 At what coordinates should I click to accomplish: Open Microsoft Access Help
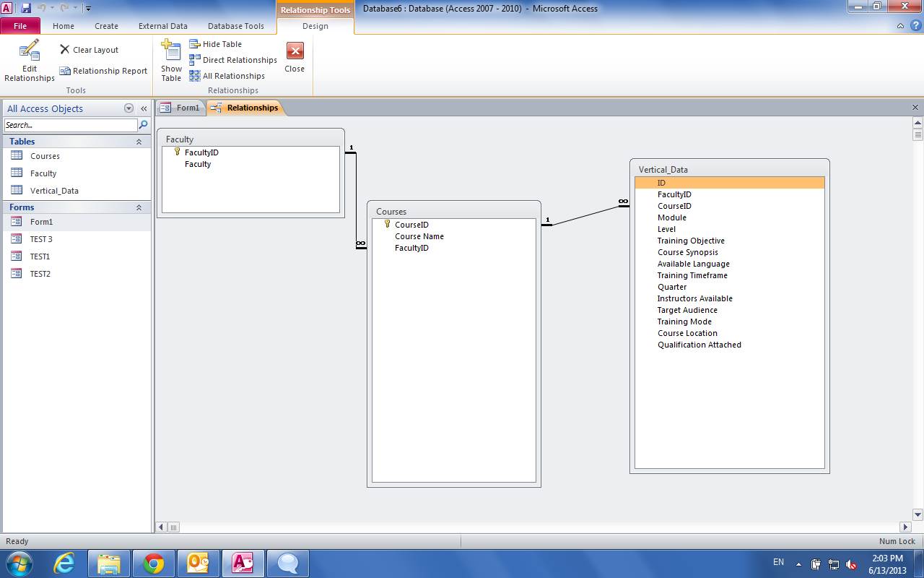tap(915, 26)
